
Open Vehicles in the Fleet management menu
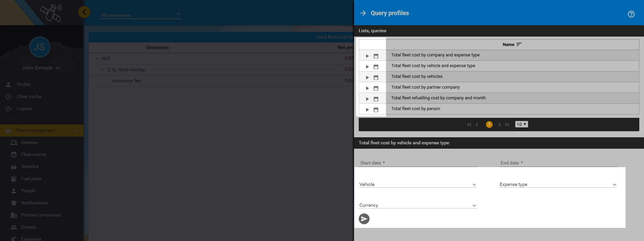pyautogui.click(x=30, y=166)
